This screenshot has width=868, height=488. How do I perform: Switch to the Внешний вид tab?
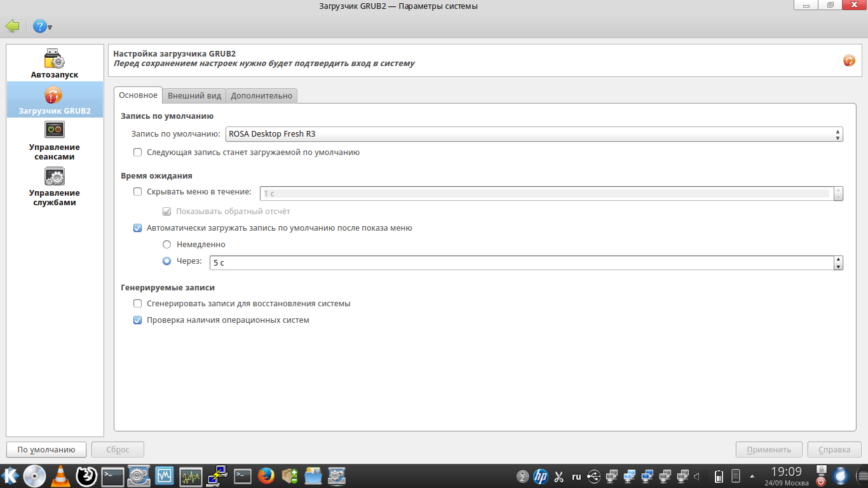pyautogui.click(x=194, y=96)
